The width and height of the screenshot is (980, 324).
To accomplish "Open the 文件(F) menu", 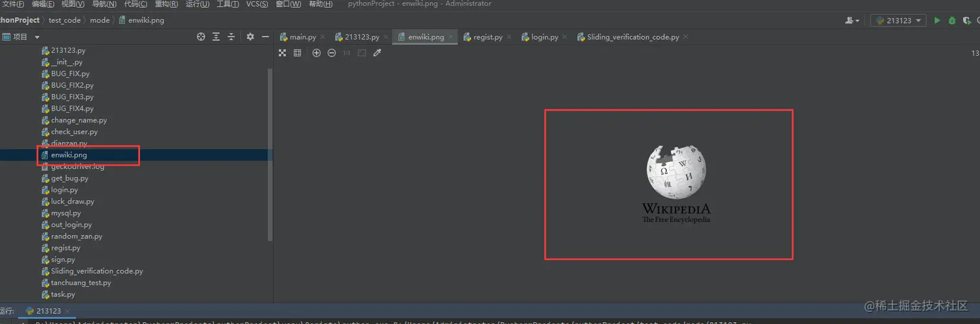I will 13,4.
